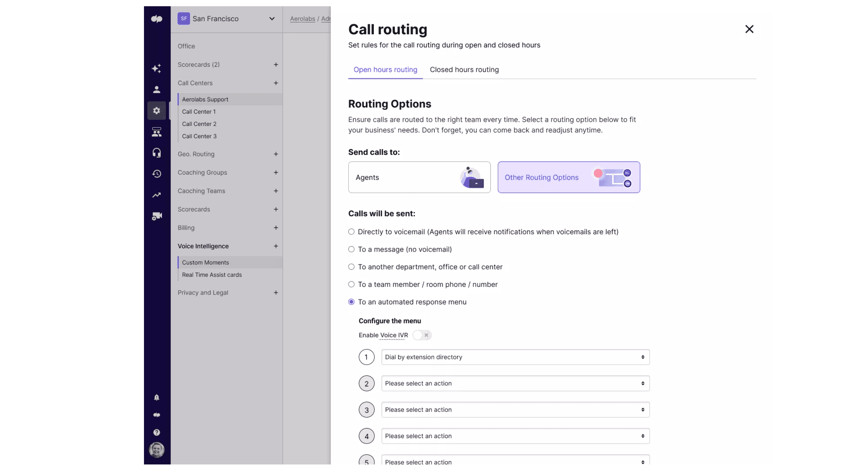The height and width of the screenshot is (470, 868).
Task: Select Directly to voicemail radio option
Action: click(351, 232)
